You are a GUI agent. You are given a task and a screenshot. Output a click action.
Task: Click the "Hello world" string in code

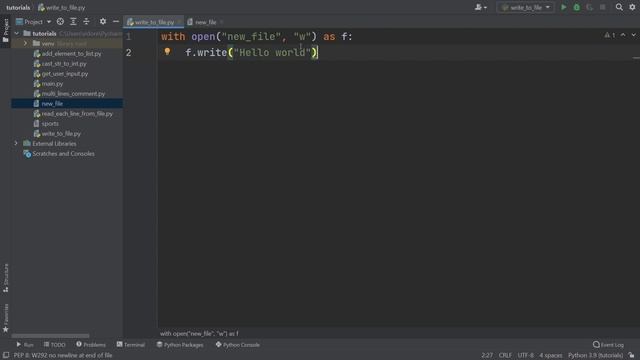coord(272,52)
